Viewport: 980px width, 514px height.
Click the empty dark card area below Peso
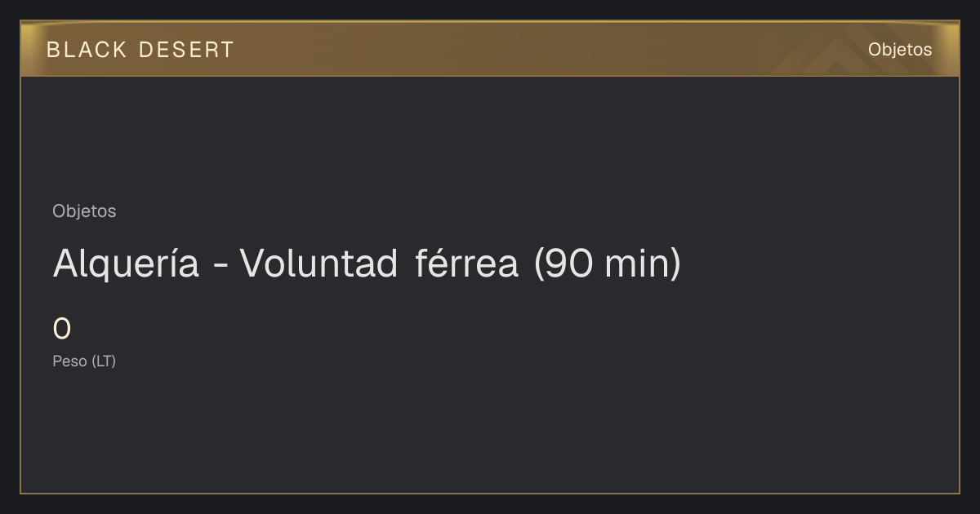(490, 432)
